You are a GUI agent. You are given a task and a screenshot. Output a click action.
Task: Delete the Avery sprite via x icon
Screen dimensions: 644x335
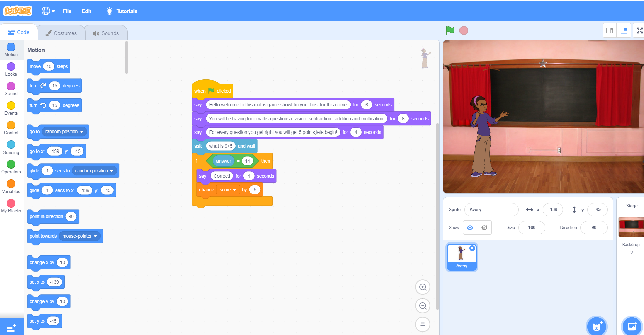[472, 248]
